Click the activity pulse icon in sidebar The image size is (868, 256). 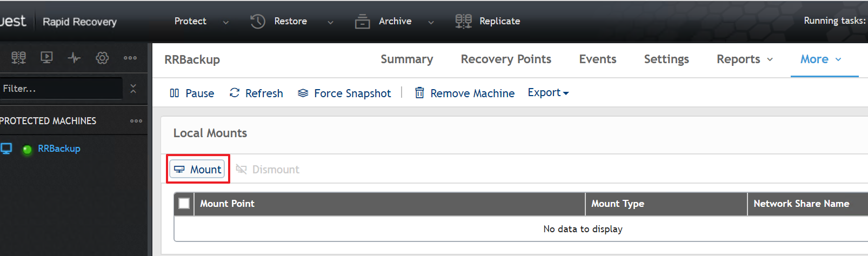(x=74, y=58)
